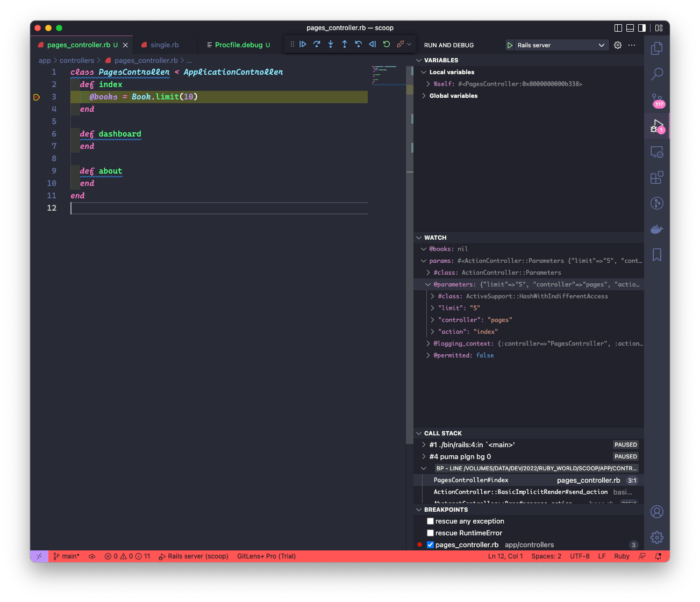
Task: Open the Extensions view icon
Action: tap(656, 177)
